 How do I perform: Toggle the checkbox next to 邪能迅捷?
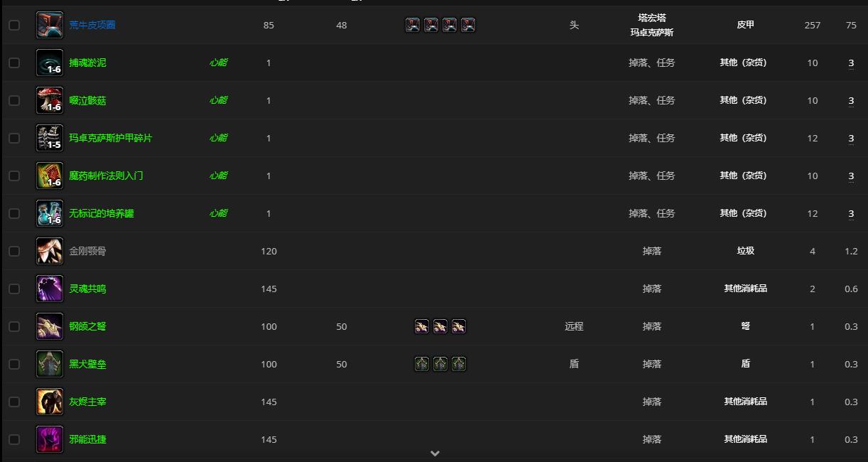[14, 439]
